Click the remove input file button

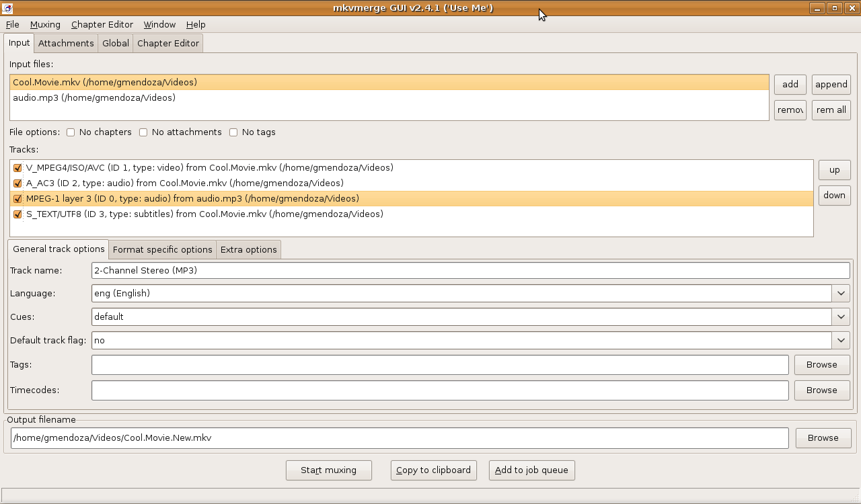(x=790, y=110)
